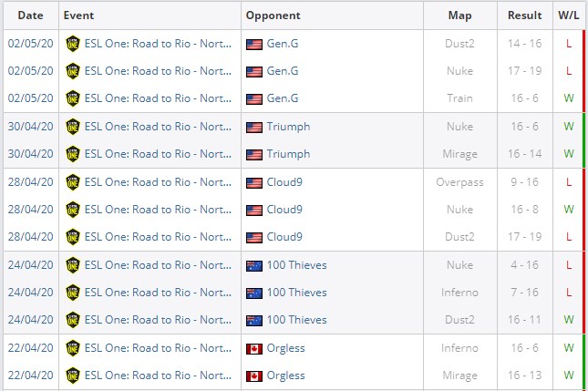Click the Australian flag in the 100 Thieves Inferno row
Screen dimensions: 588x391
(x=254, y=293)
